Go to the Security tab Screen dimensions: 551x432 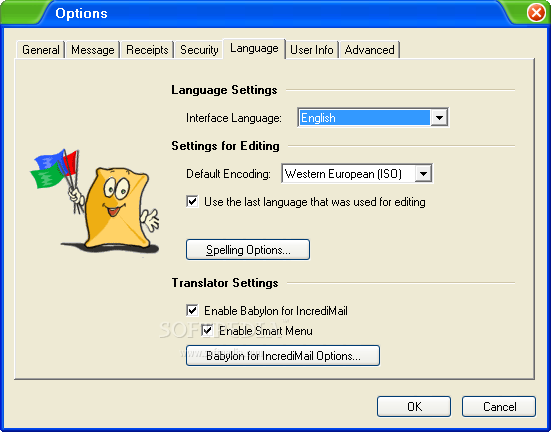(x=199, y=50)
